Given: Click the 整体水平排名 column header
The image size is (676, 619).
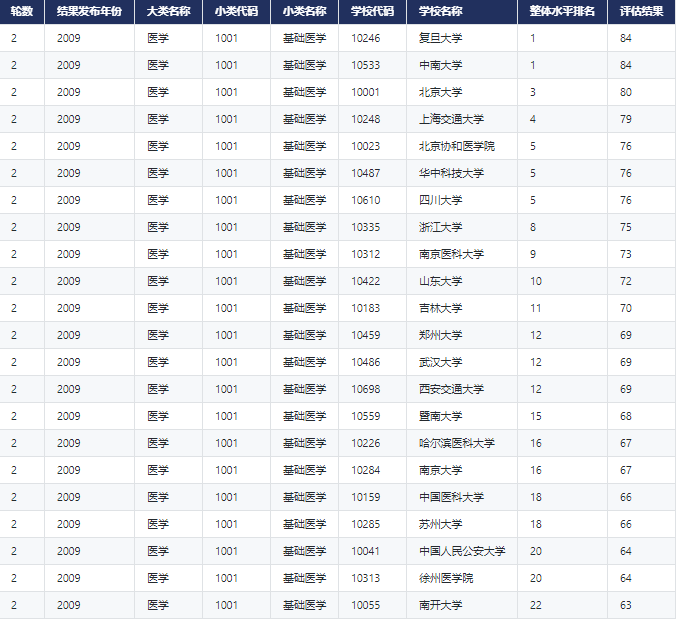Looking at the screenshot, I should pyautogui.click(x=562, y=11).
